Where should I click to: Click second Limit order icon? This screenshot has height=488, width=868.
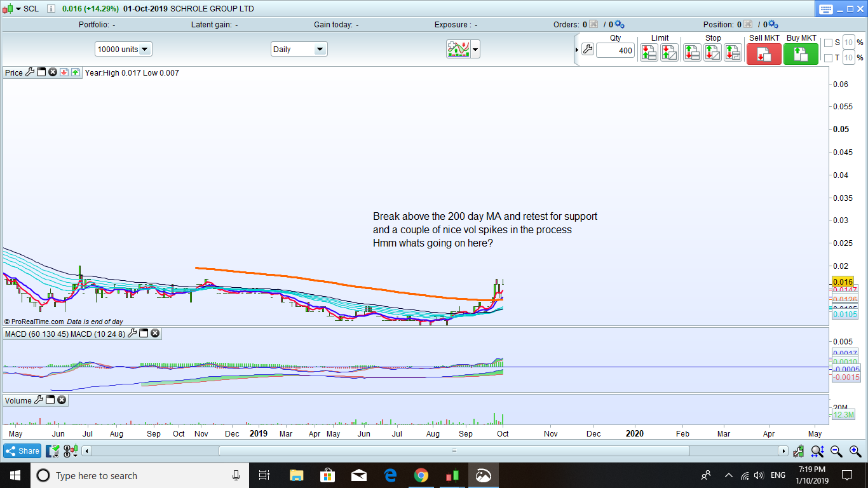click(669, 52)
